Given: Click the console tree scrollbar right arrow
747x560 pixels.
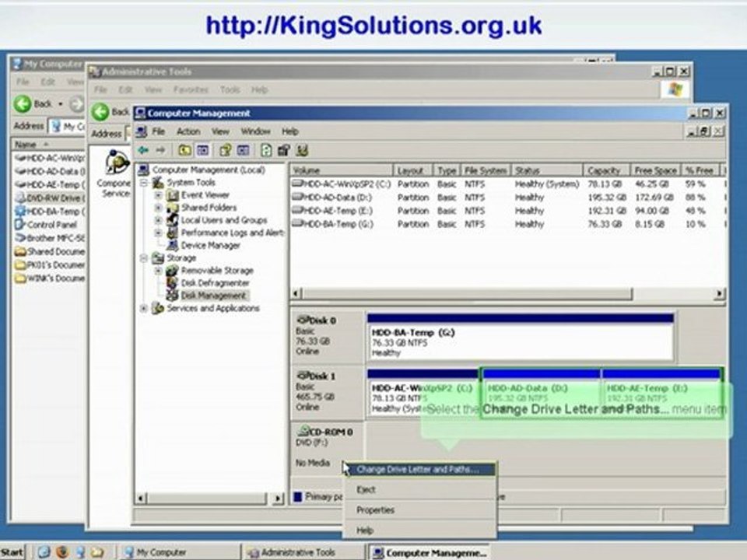Looking at the screenshot, I should [x=278, y=499].
